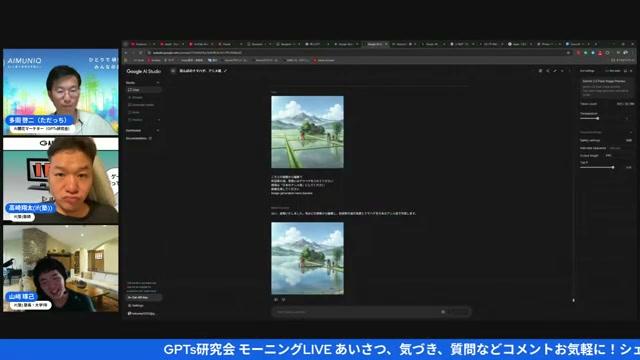The image size is (640, 360).
Task: Open the generated lake reflection image
Action: tap(307, 258)
